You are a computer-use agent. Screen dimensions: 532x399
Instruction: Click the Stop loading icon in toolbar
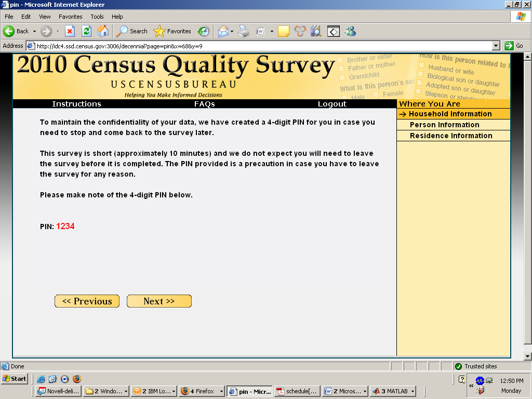70,31
